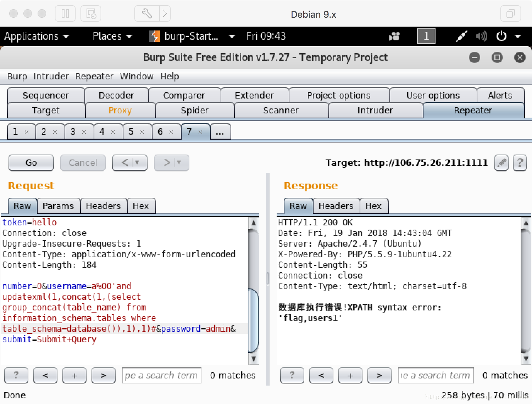Switch to the Proxy tab
Image resolution: width=532 pixels, height=404 pixels.
point(120,110)
